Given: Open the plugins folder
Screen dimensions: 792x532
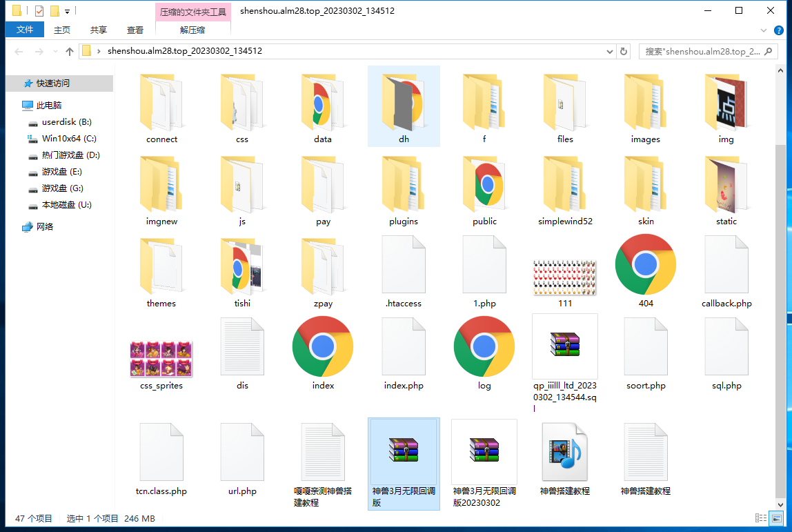Looking at the screenshot, I should click(403, 184).
